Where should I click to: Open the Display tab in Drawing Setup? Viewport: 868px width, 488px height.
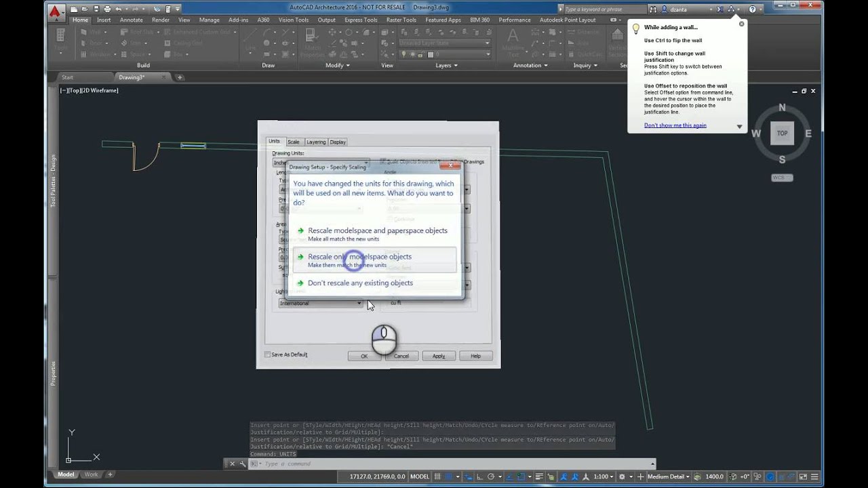point(338,142)
